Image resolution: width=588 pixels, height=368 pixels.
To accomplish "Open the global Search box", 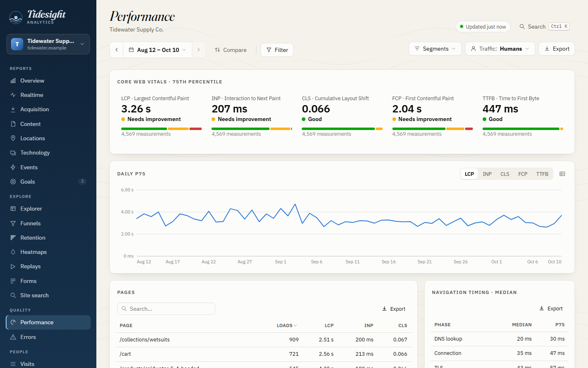I will pyautogui.click(x=544, y=27).
